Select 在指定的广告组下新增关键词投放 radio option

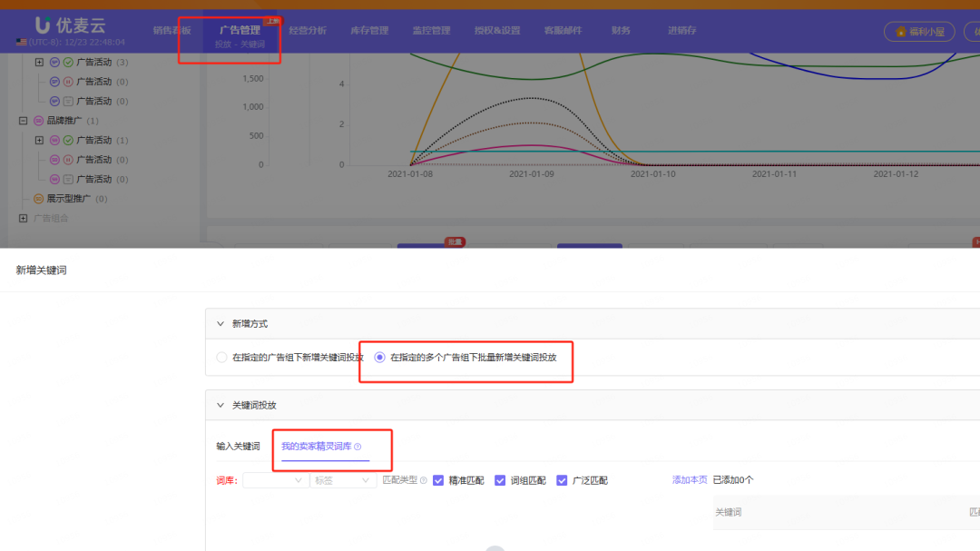221,357
